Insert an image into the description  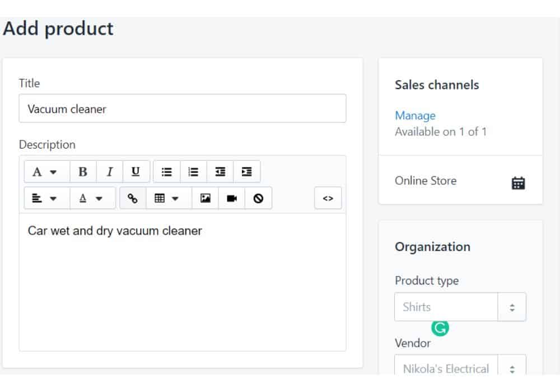tap(206, 198)
